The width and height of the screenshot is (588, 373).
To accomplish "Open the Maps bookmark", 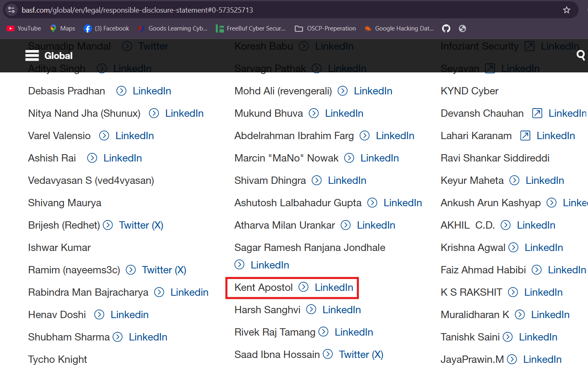I will click(x=62, y=28).
